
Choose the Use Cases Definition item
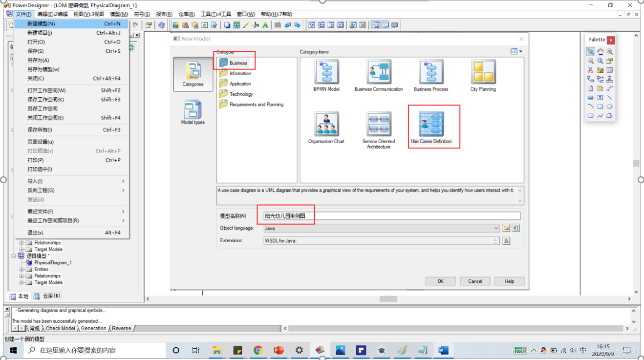(431, 128)
